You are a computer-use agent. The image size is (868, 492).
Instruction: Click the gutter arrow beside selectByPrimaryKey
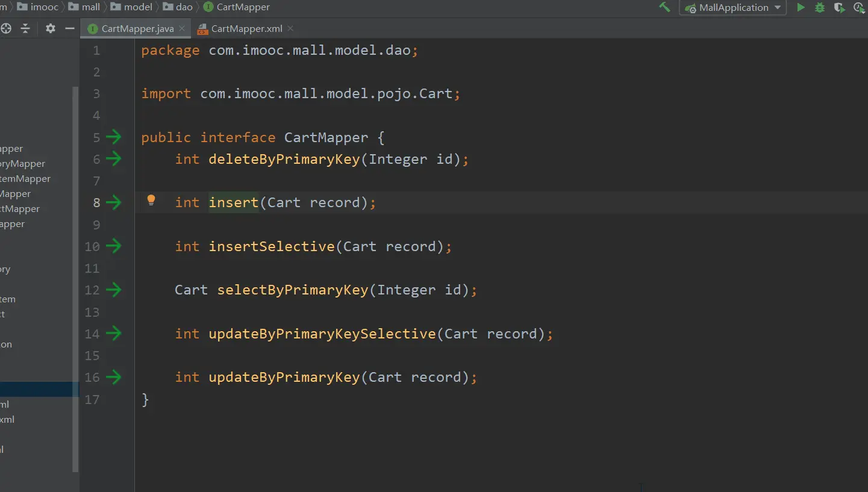pos(113,290)
